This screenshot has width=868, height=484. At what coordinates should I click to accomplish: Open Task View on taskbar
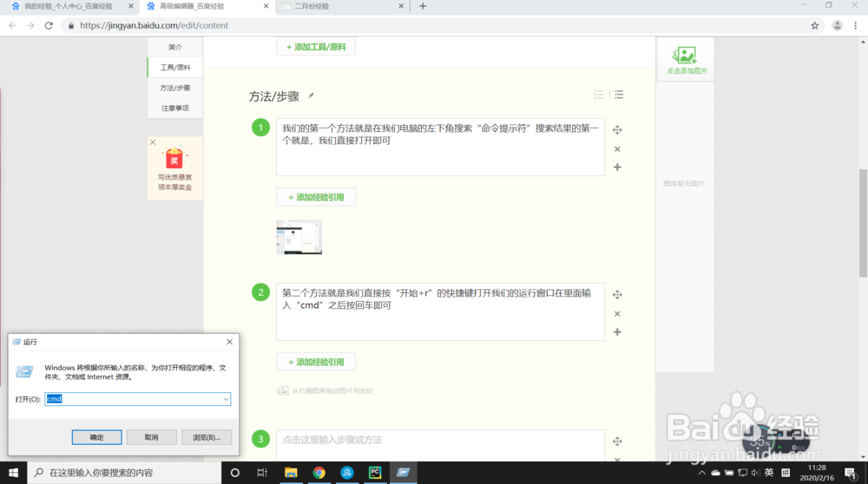[262, 473]
